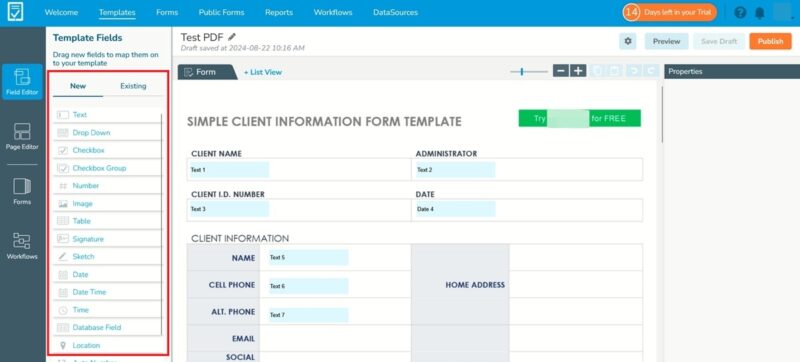Image resolution: width=800 pixels, height=362 pixels.
Task: Open the user avatar menu
Action: (x=782, y=12)
